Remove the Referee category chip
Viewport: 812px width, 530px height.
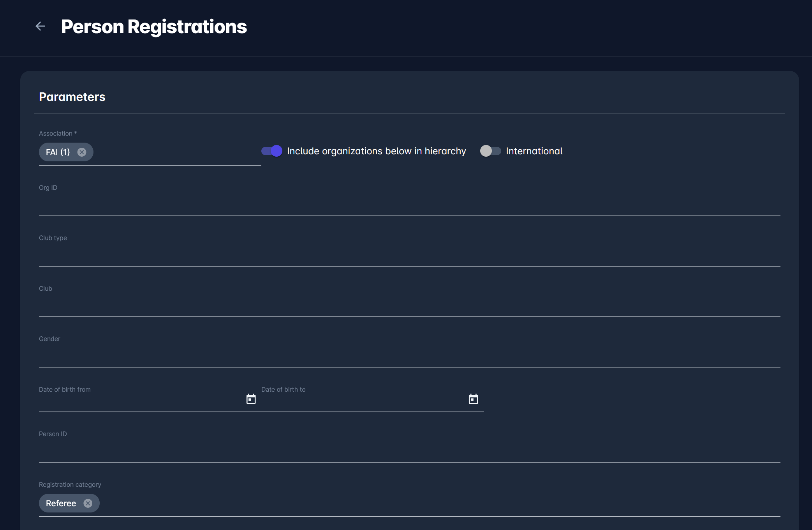tap(88, 503)
